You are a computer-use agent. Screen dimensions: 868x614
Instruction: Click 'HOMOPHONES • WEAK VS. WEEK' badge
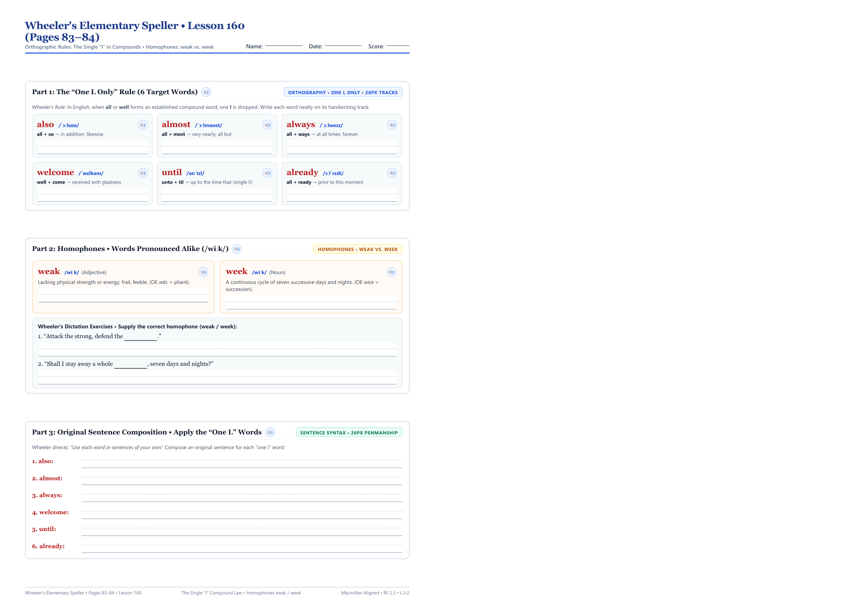click(358, 249)
